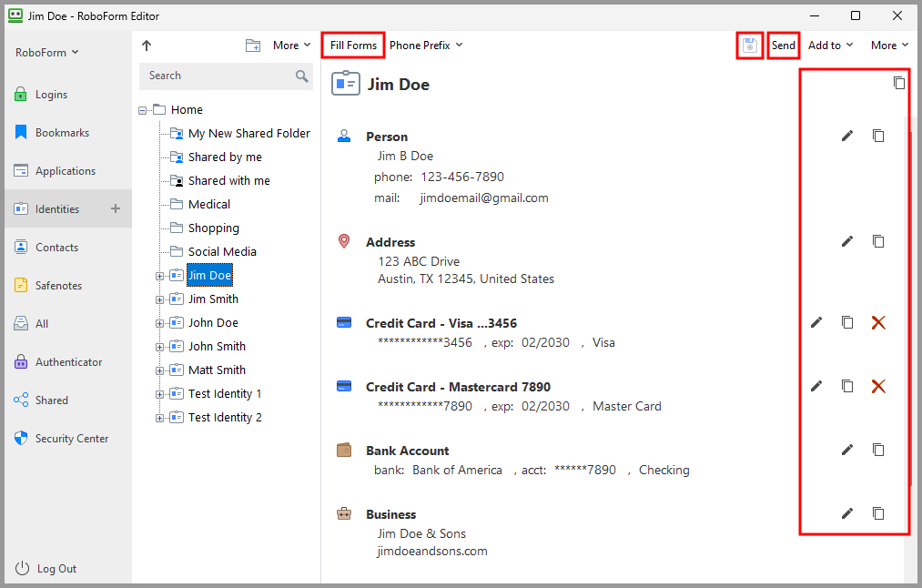Viewport: 922px width, 588px height.
Task: Copy the Business section
Action: tap(878, 513)
